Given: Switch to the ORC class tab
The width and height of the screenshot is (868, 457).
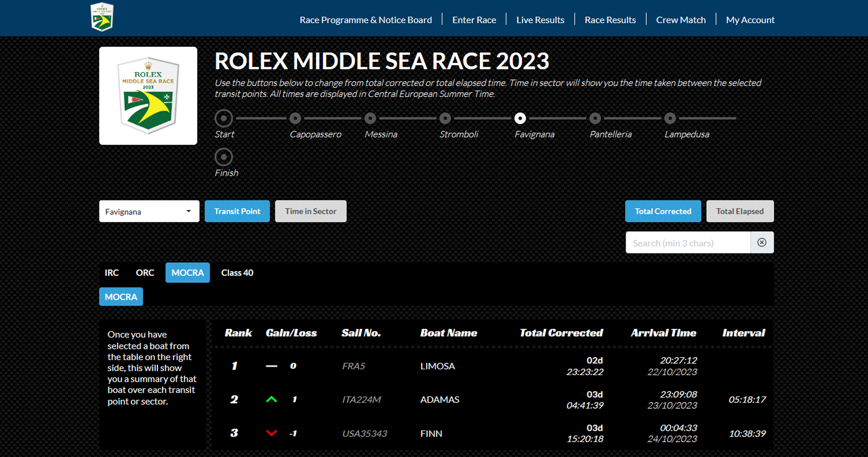Looking at the screenshot, I should pyautogui.click(x=145, y=273).
